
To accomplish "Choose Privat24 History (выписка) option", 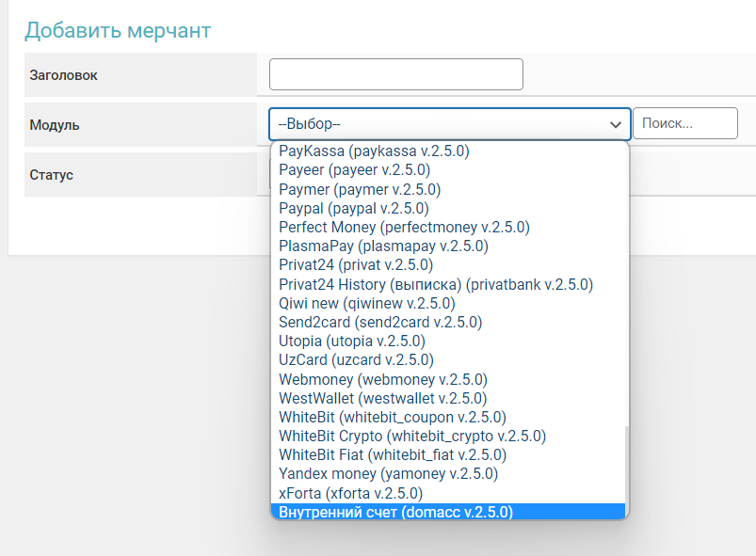I will pos(436,284).
